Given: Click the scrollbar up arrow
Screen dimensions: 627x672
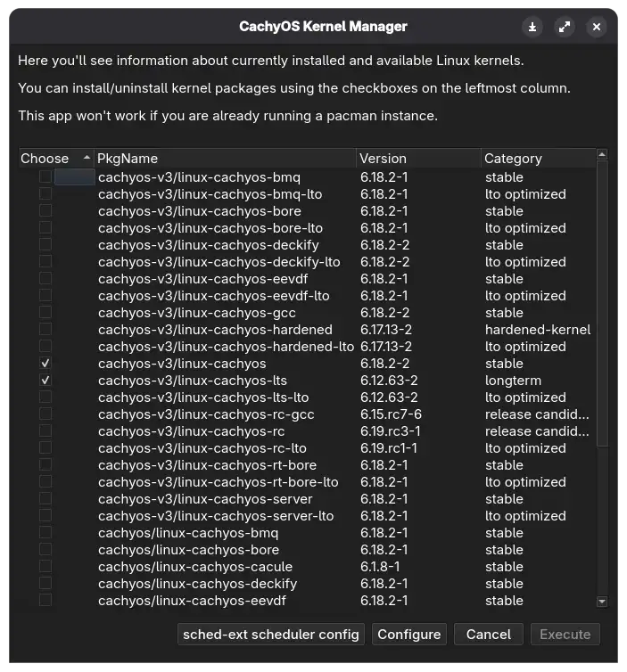Looking at the screenshot, I should (x=602, y=155).
